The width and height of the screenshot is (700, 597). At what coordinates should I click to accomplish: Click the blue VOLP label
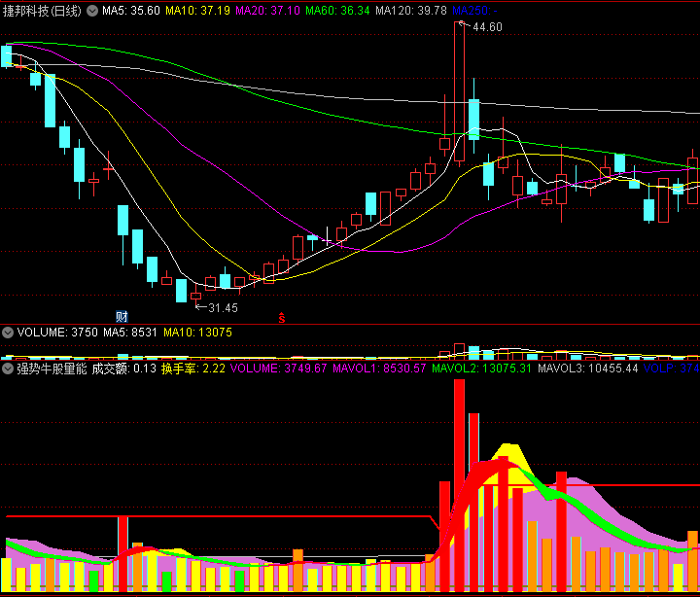click(x=672, y=369)
